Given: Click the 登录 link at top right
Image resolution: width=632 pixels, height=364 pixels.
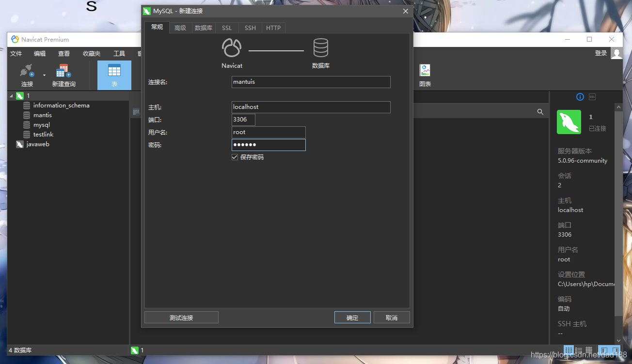Looking at the screenshot, I should pos(601,53).
